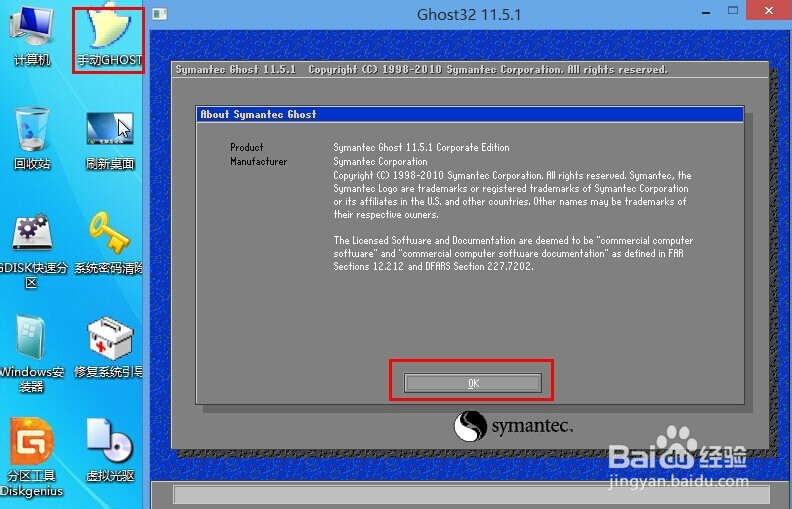Open the 系统密码清除 key icon
The height and width of the screenshot is (509, 792).
coord(109,243)
